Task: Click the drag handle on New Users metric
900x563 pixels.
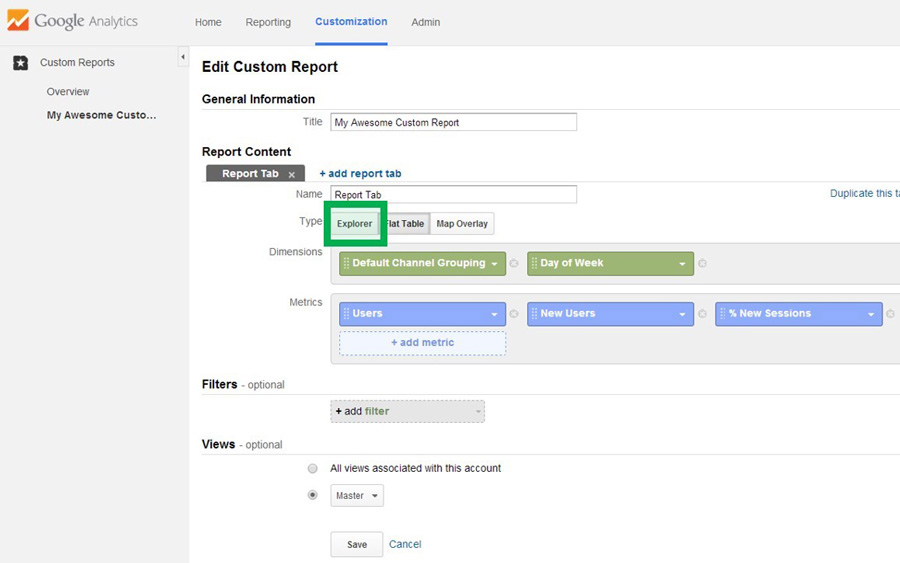Action: pyautogui.click(x=534, y=314)
